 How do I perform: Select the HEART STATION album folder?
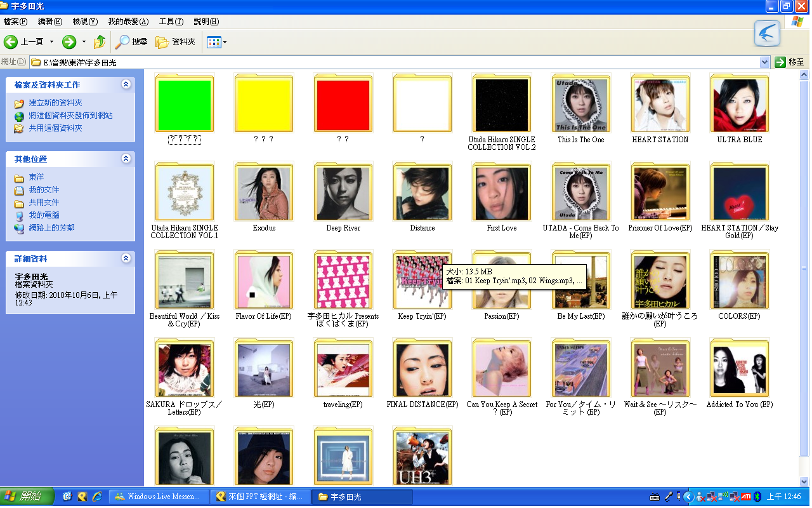pyautogui.click(x=660, y=105)
